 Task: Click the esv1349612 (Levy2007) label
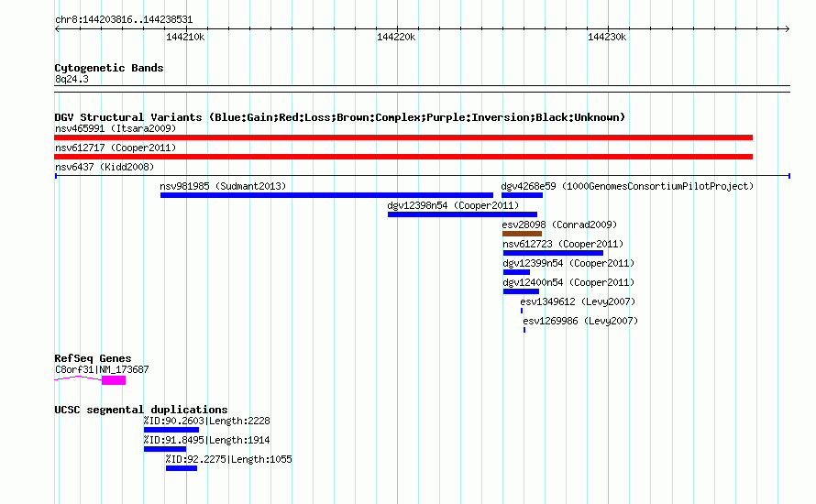click(x=578, y=301)
